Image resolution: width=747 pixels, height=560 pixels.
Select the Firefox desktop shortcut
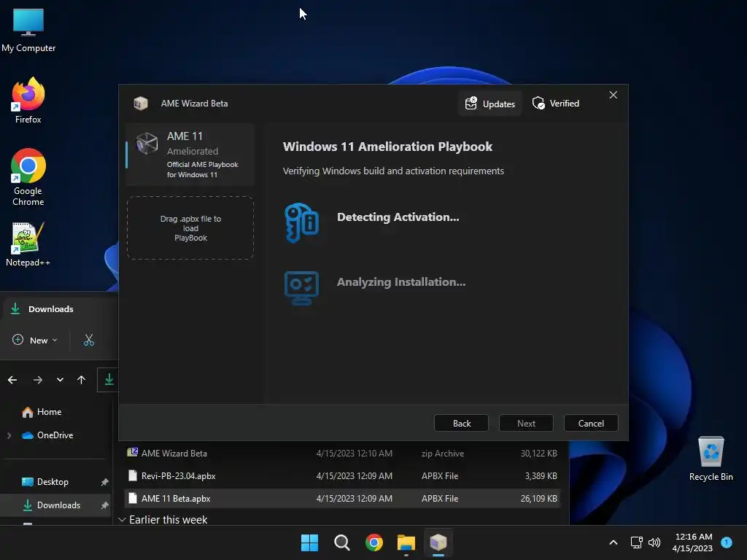click(28, 101)
